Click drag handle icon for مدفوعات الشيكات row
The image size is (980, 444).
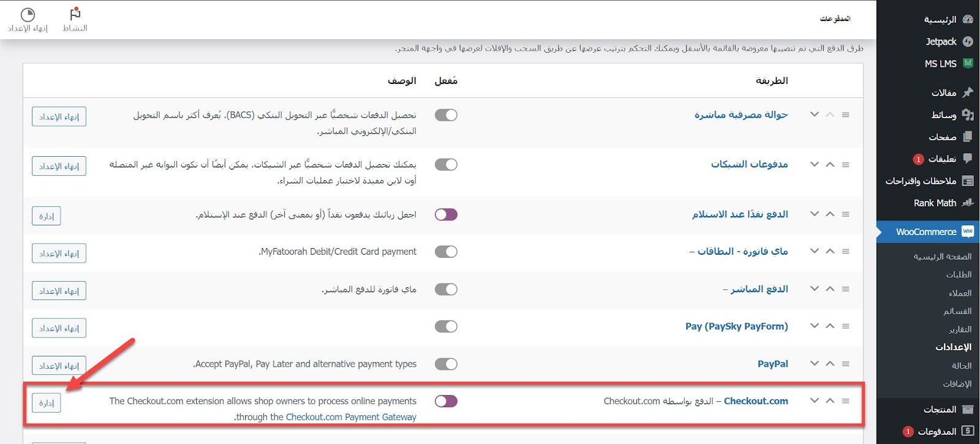(845, 164)
